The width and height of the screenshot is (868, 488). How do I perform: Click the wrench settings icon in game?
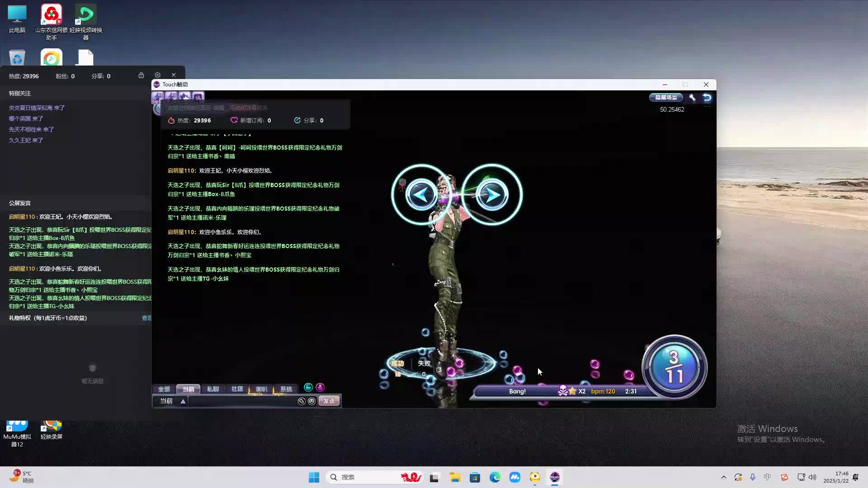tap(692, 98)
